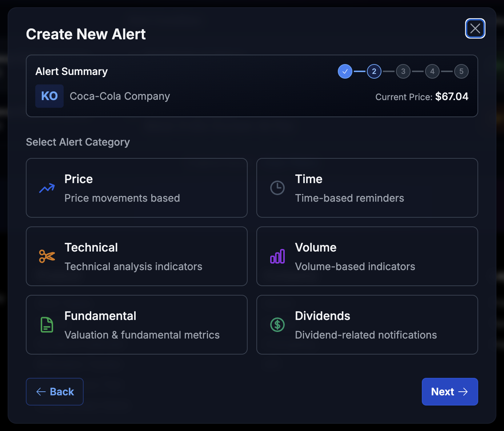Select the Dividends alert category
504x431 pixels.
click(x=367, y=325)
